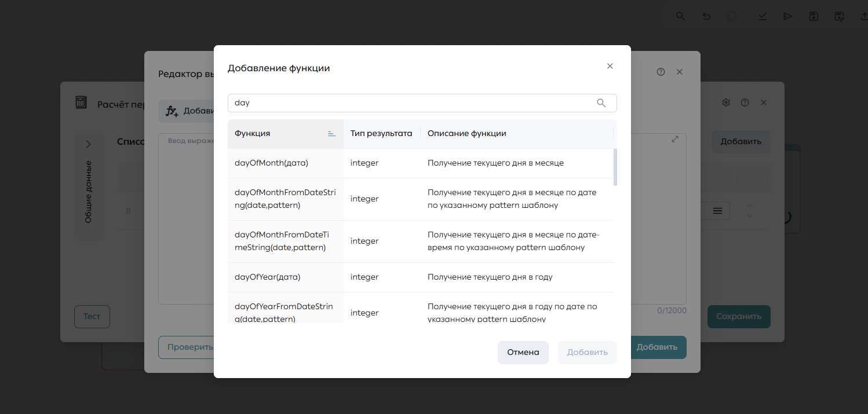Open the help icon in the Расчёт window
Image resolution: width=868 pixels, height=414 pixels.
745,102
